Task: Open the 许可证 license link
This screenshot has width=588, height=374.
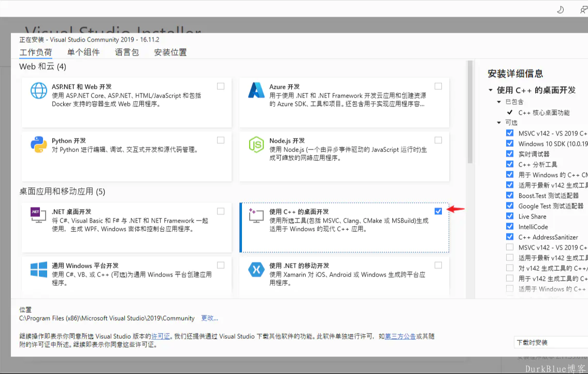Action: tap(161, 337)
